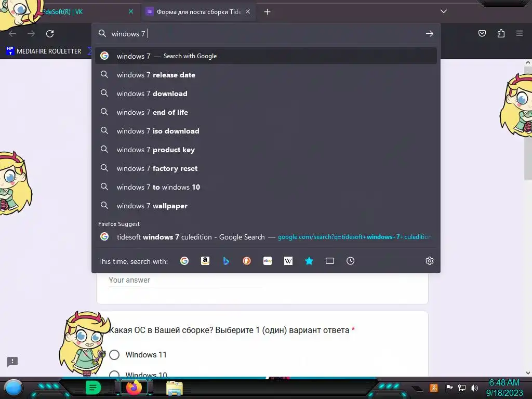Search this time with DuckDuckGo
The height and width of the screenshot is (399, 532).
[x=247, y=261]
